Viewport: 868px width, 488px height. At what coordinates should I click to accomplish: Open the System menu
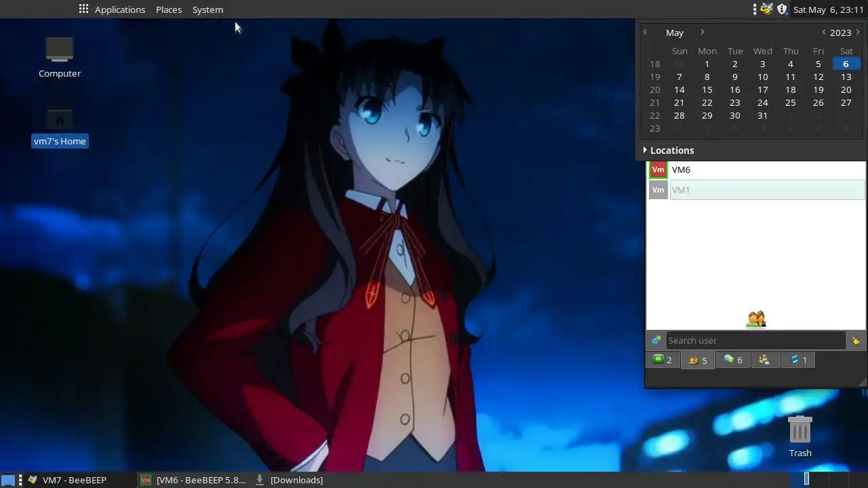208,9
